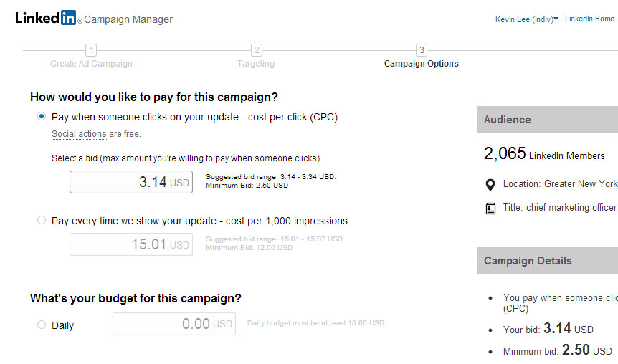
Task: Open the Kevin Lee account dropdown
Action: tap(526, 19)
